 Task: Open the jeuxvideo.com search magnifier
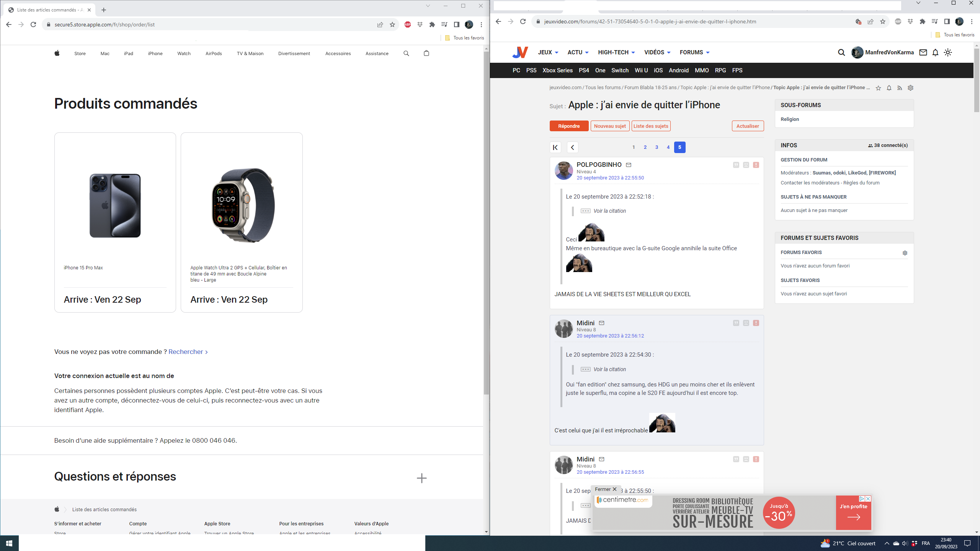841,52
